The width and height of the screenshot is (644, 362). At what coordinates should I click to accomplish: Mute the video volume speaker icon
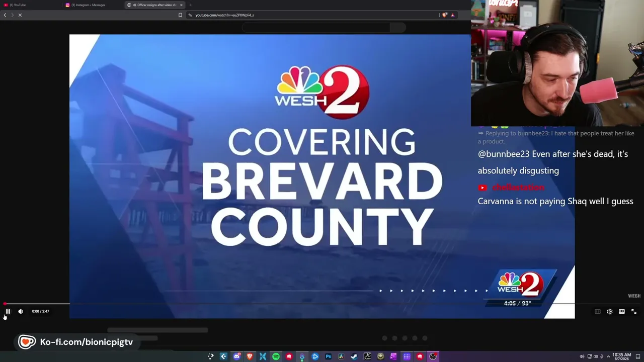click(x=21, y=312)
